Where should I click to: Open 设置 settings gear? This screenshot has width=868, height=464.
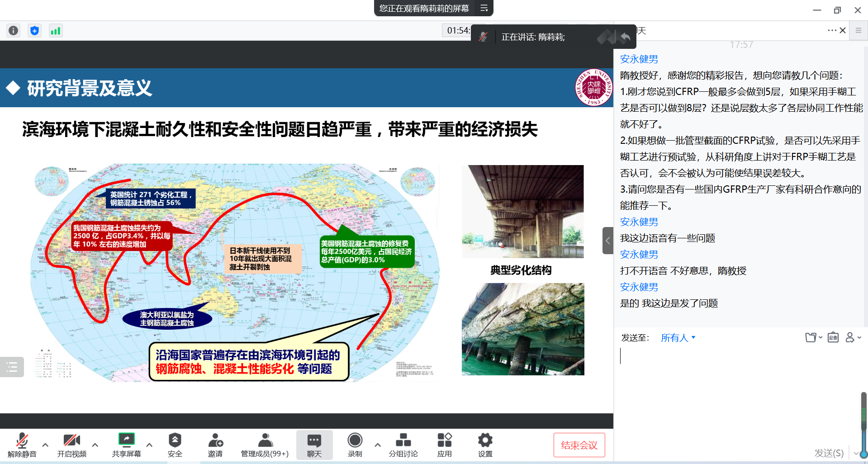tap(485, 445)
